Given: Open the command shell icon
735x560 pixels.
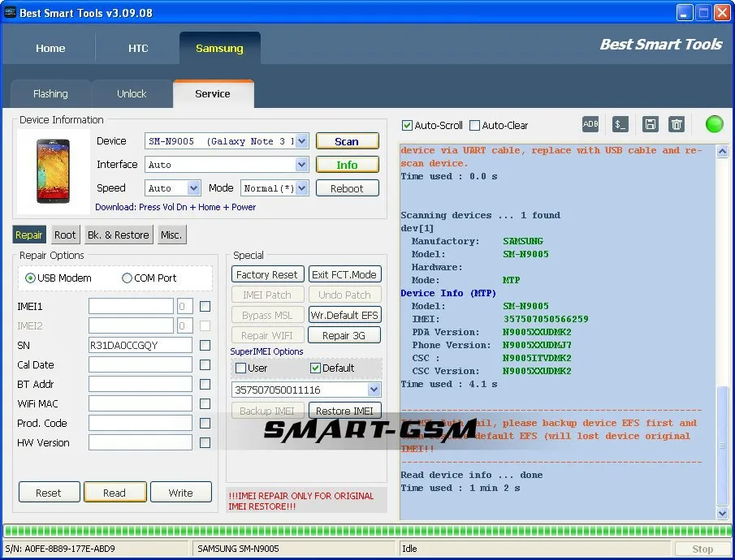Looking at the screenshot, I should (x=620, y=124).
